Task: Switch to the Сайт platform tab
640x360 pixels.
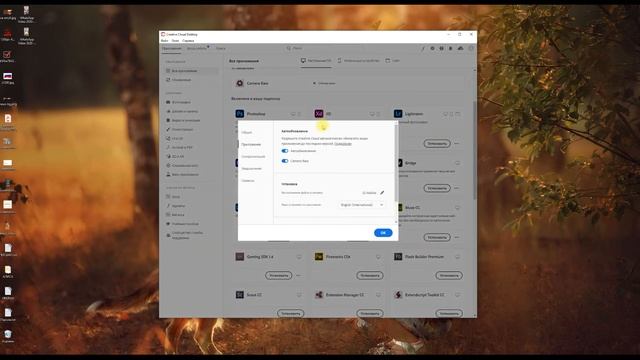Action: 393,60
